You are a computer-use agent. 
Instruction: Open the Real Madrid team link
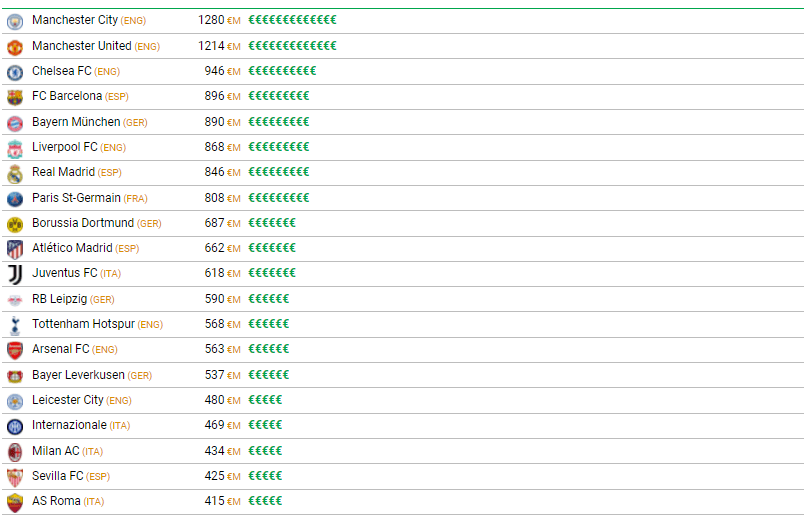(63, 172)
